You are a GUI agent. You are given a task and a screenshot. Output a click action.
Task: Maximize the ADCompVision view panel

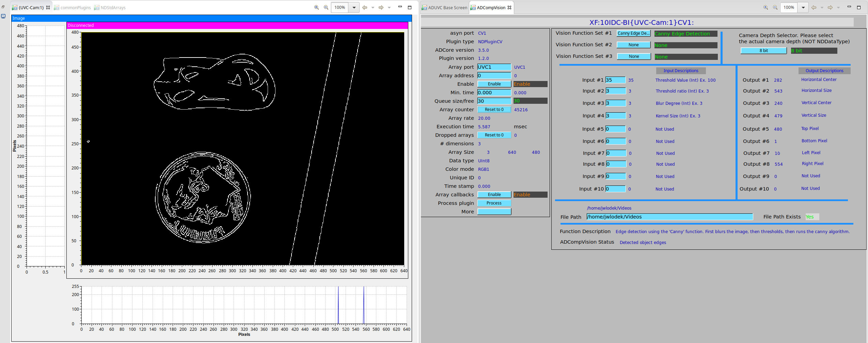[859, 7]
